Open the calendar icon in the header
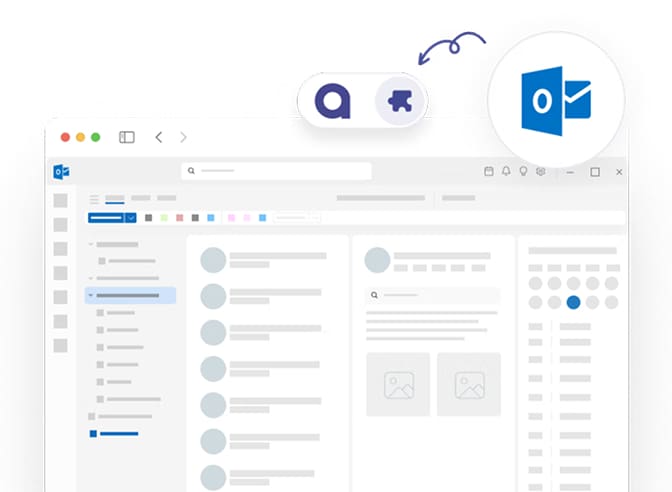This screenshot has height=492, width=672. [x=489, y=171]
